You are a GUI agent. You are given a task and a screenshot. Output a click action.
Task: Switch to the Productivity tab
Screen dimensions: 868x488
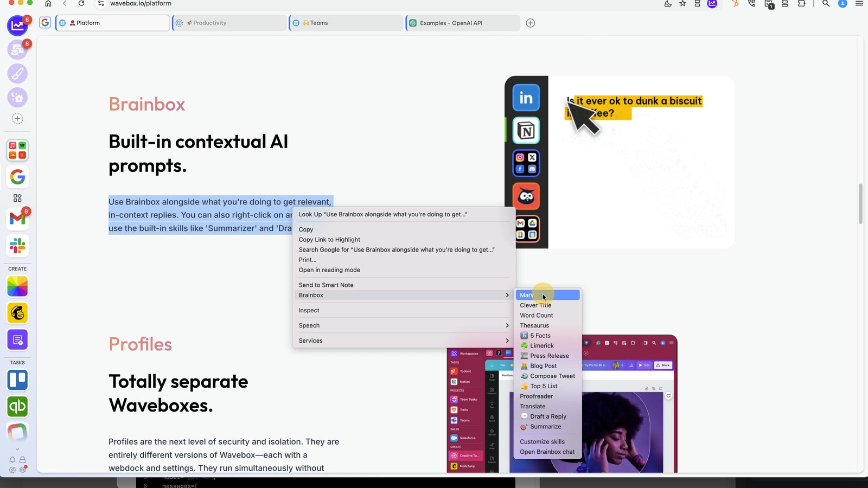229,23
